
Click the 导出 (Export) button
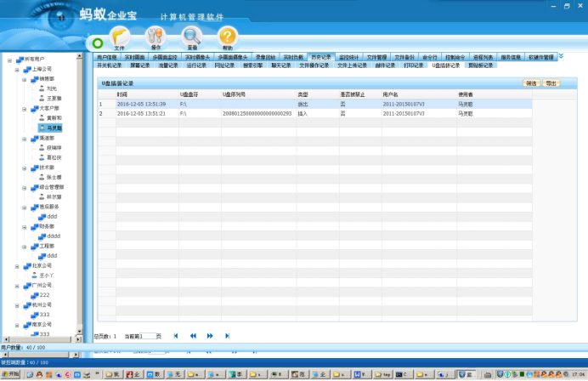[x=551, y=83]
